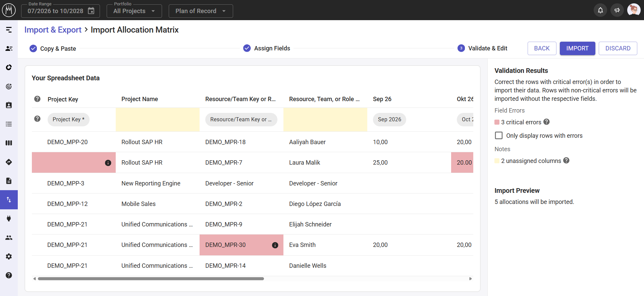Click the info icon next to DEMO_MPR-30
The width and height of the screenshot is (644, 296).
275,245
